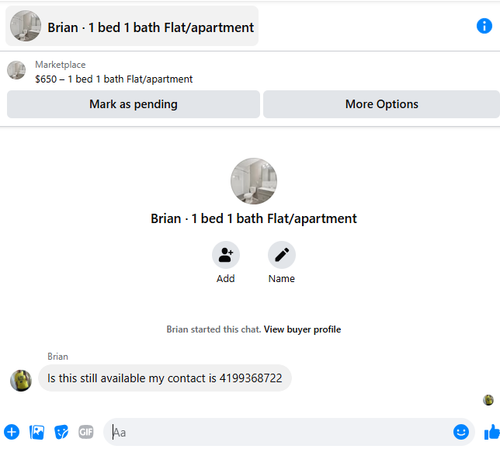
Task: Attach a photo with the image icon
Action: [37, 432]
